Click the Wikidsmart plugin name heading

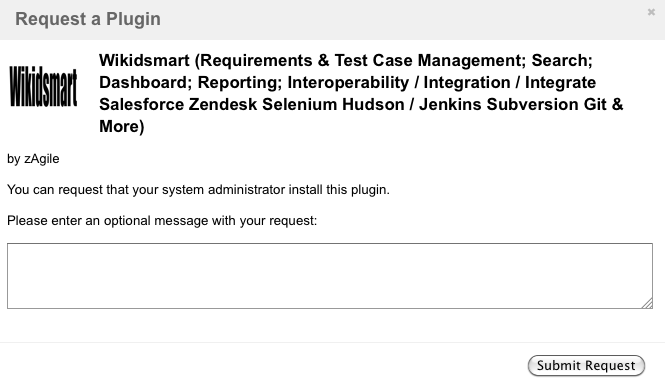pos(361,93)
